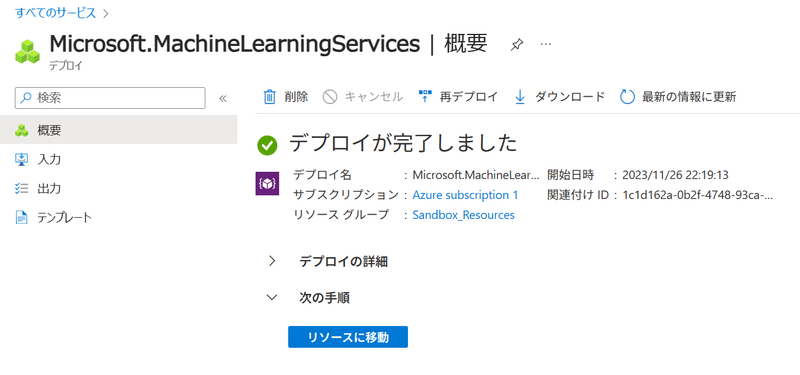
Task: Click the 開始日時 value 2023/11/26 22:19:13
Action: click(675, 175)
